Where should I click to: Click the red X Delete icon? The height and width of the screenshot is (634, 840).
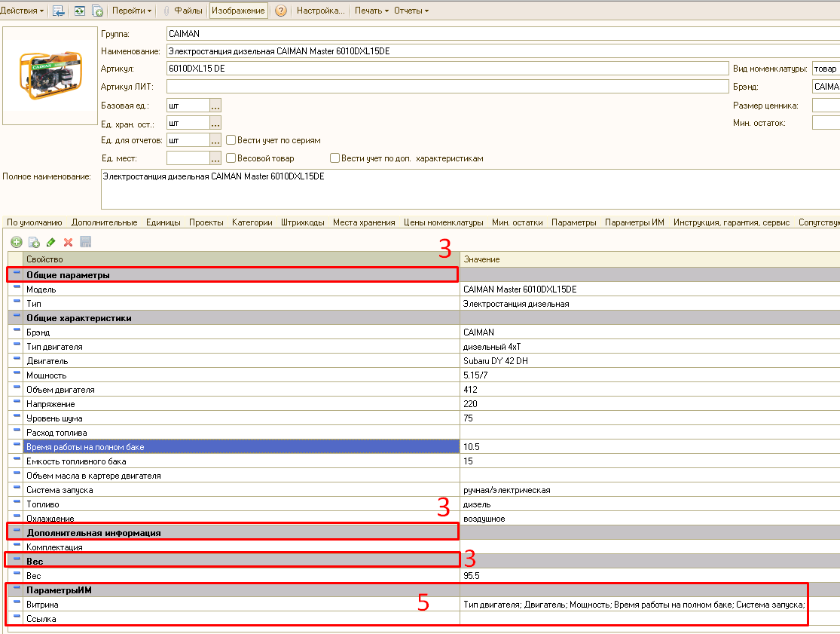[68, 242]
